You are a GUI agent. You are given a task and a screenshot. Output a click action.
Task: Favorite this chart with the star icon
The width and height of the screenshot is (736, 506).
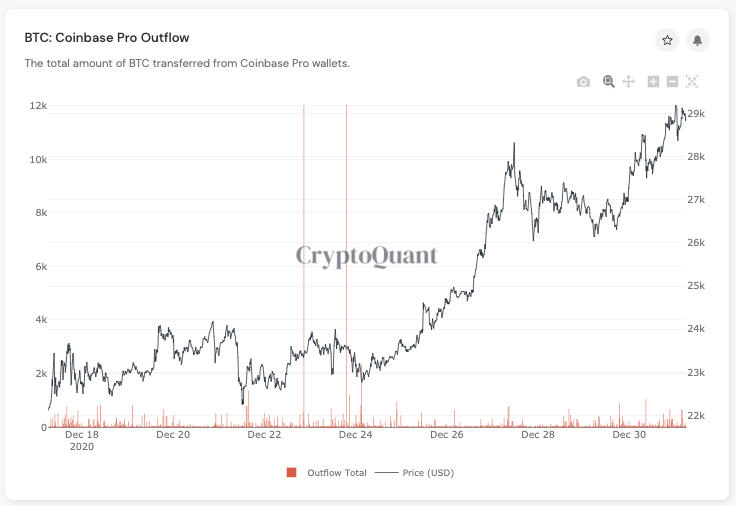667,40
